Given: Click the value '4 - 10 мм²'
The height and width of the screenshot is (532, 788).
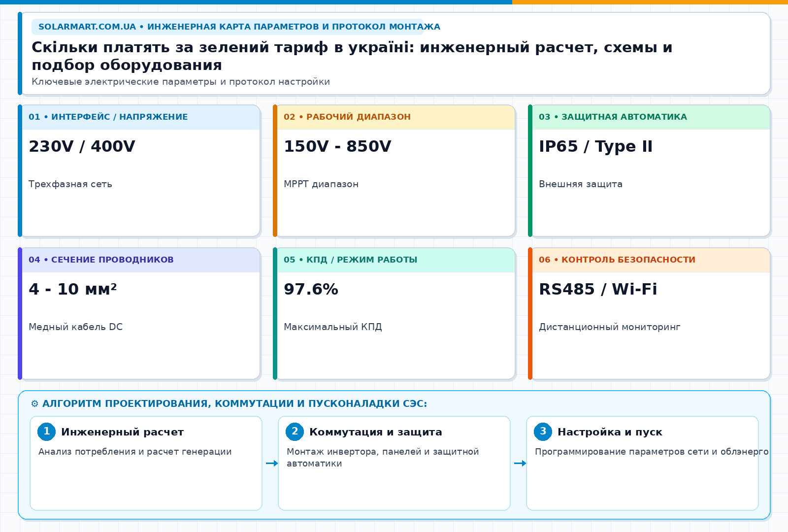Looking at the screenshot, I should pos(73,289).
